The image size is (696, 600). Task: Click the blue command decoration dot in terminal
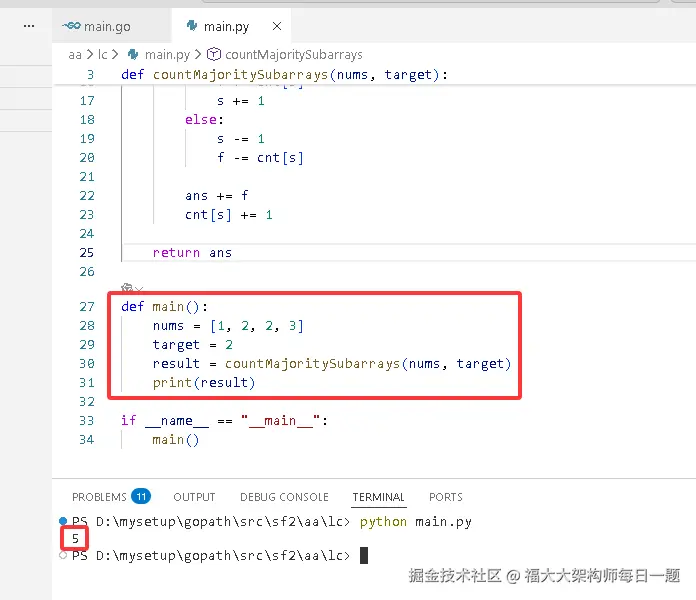coord(63,521)
